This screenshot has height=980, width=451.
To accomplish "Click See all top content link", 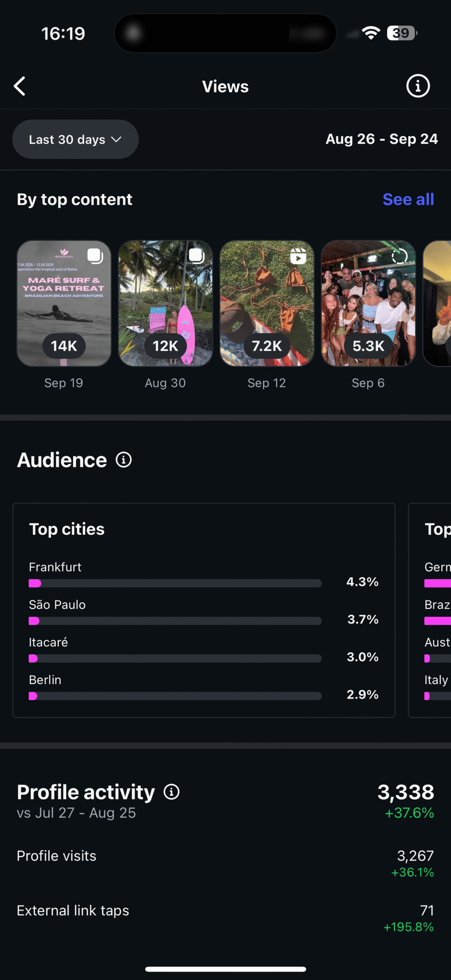I will click(408, 199).
